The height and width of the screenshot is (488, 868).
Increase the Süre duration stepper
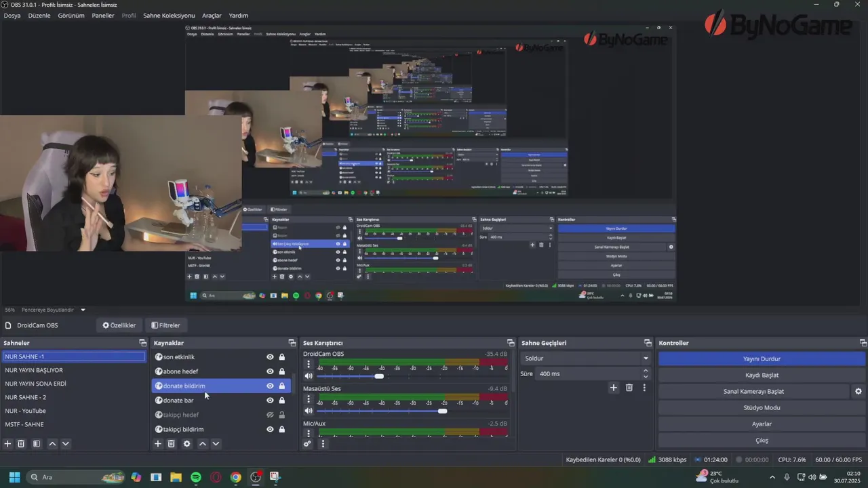646,371
